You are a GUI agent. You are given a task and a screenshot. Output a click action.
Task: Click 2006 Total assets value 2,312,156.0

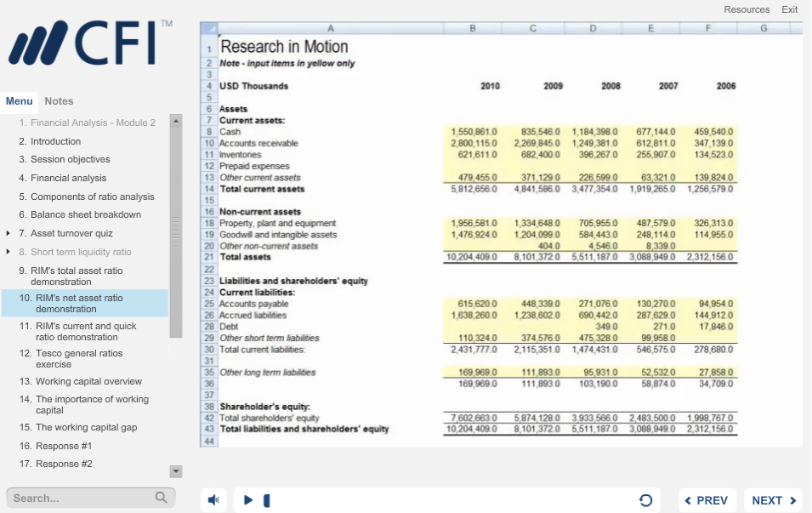(x=710, y=257)
